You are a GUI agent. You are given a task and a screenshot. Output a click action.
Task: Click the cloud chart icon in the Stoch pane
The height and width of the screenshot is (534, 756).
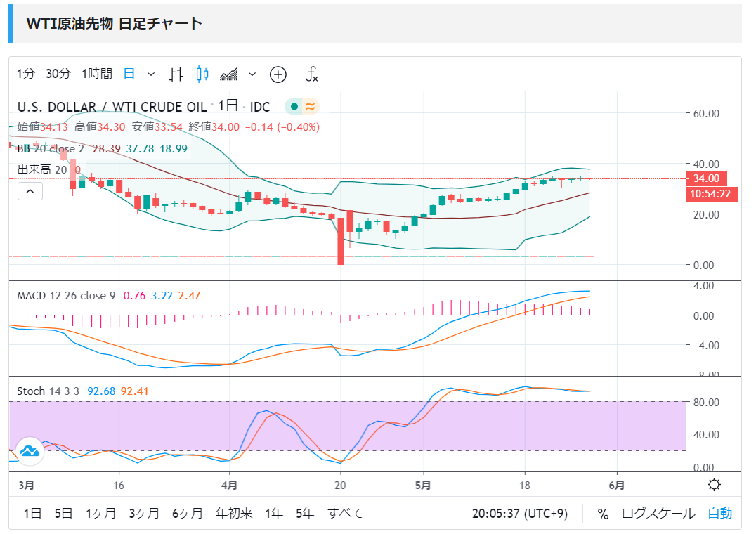point(30,451)
